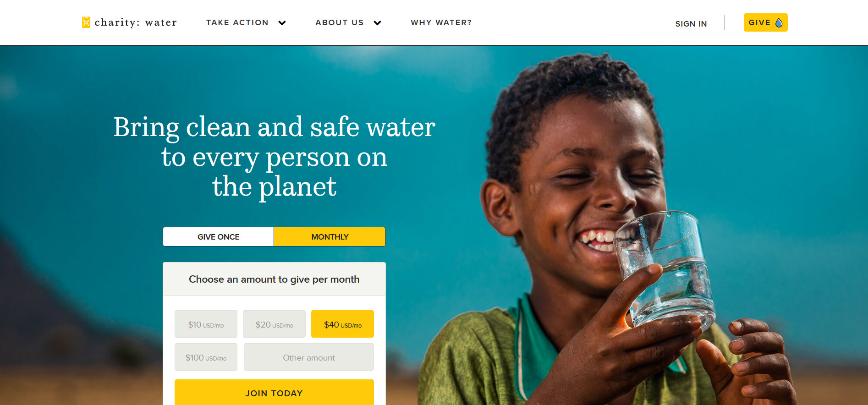The image size is (868, 405).
Task: Click the water drop icon in Give button
Action: click(779, 22)
